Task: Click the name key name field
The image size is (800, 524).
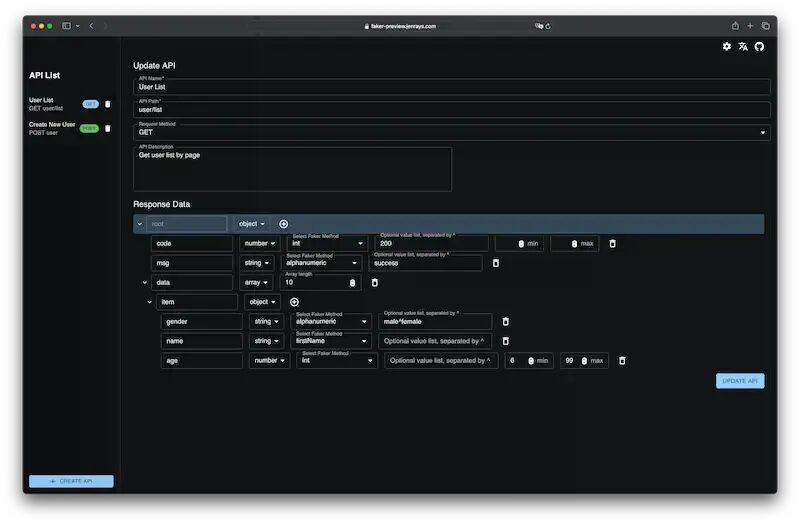Action: click(202, 341)
